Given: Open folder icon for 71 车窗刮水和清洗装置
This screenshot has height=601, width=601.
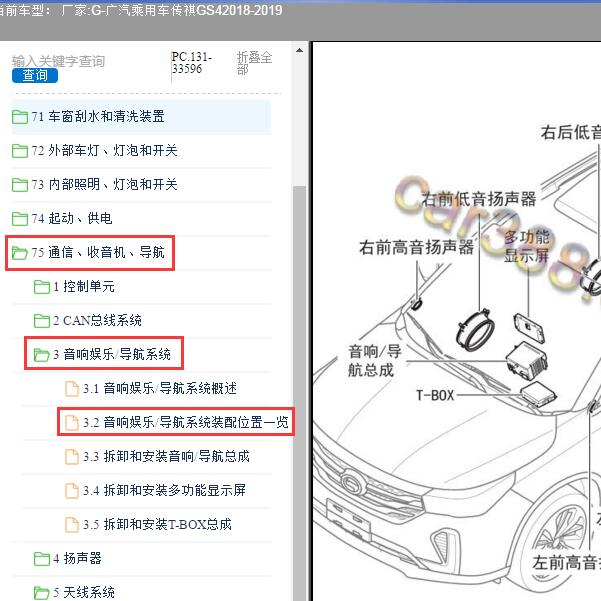Looking at the screenshot, I should tap(20, 117).
